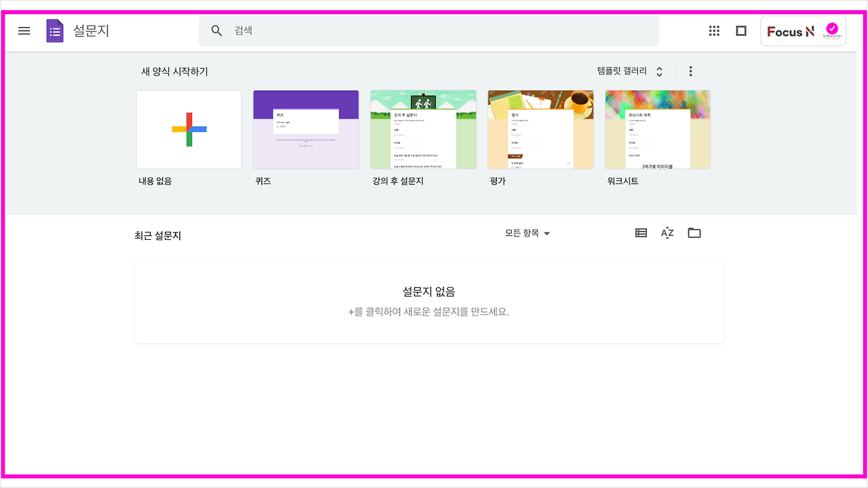Select the 강의 후 설문지 template
This screenshot has height=488, width=868.
point(423,129)
